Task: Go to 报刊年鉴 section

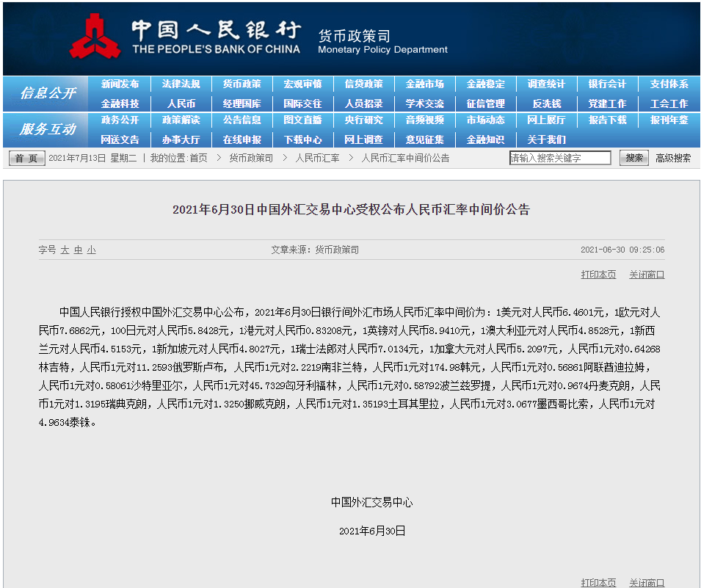Action: point(669,120)
